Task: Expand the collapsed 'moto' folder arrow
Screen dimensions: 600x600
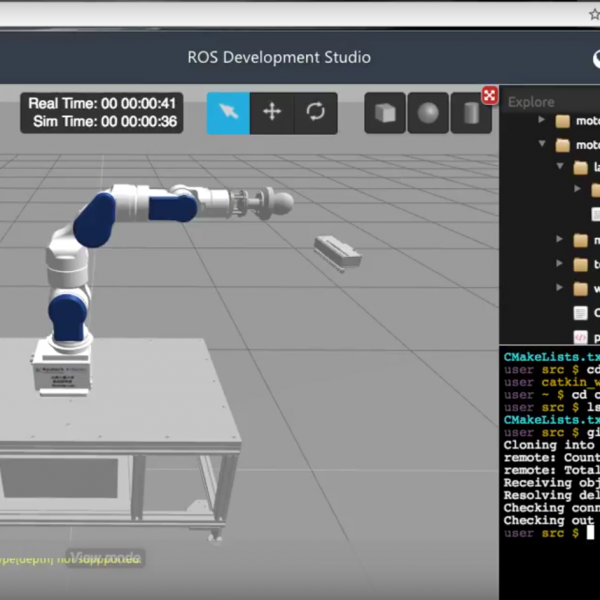Action: pyautogui.click(x=541, y=120)
